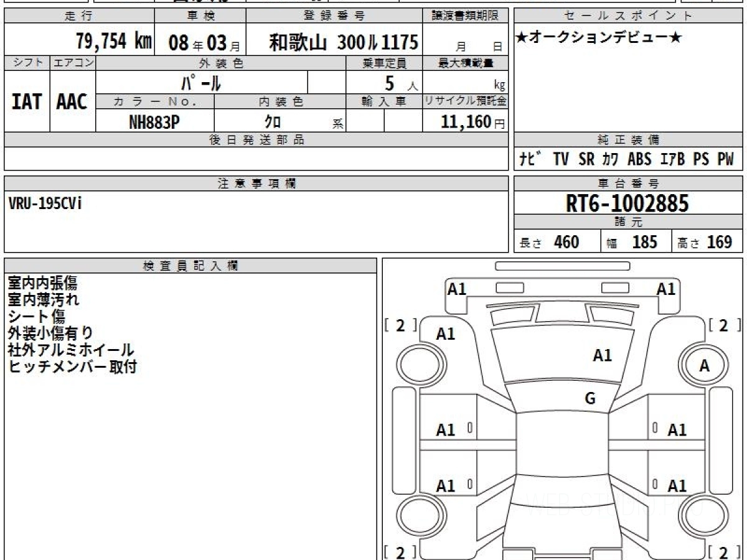Screen dimensions: 747x560
Task: Click the ABS equipment code
Action: pyautogui.click(x=639, y=159)
